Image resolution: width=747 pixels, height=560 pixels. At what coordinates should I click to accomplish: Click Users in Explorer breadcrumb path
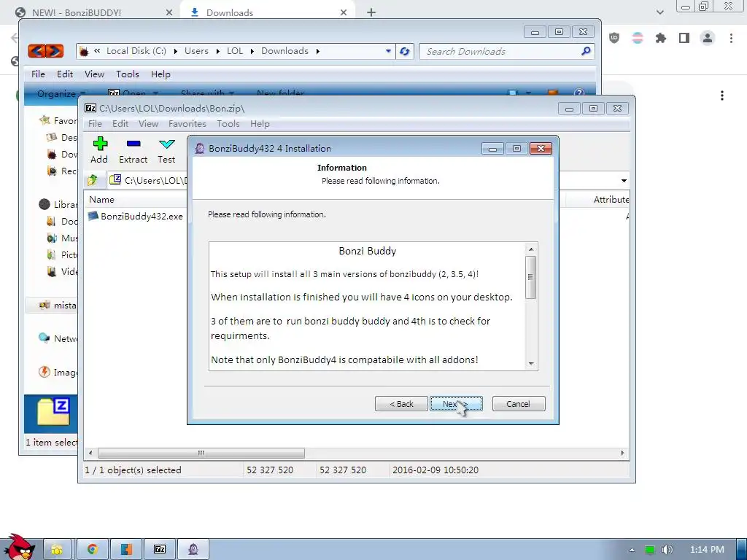pos(196,51)
